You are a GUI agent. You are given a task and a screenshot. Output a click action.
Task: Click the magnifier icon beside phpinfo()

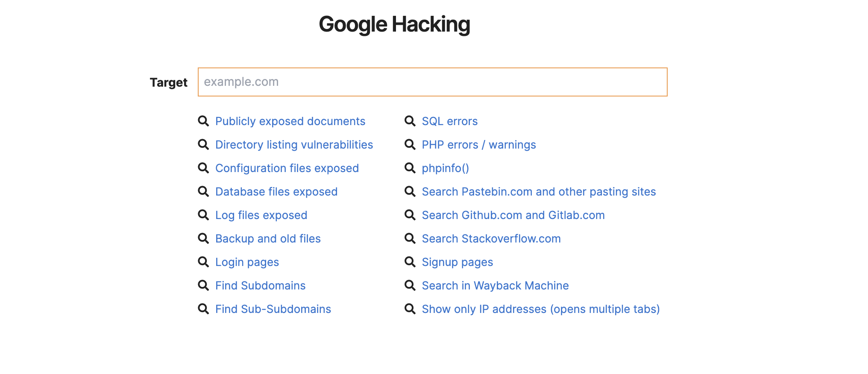pyautogui.click(x=410, y=168)
